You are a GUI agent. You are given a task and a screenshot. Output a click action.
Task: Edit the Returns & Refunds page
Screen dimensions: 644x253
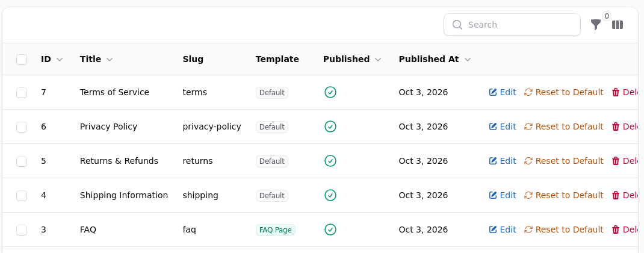[503, 161]
